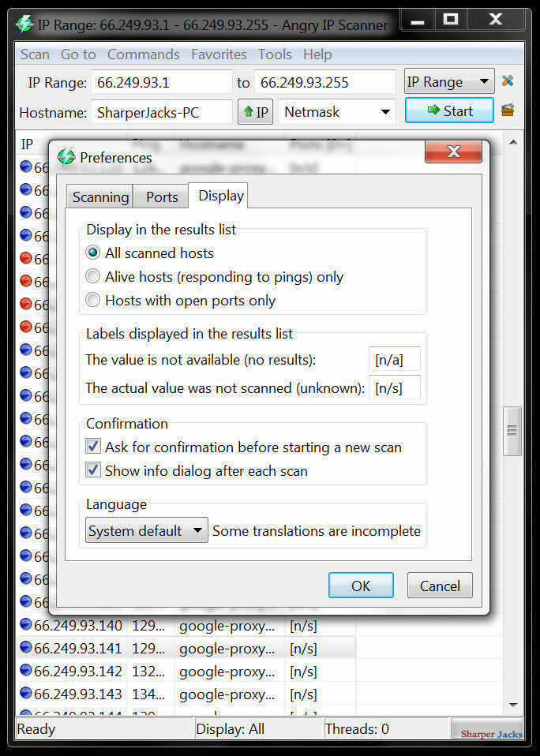Maximize the Angry IP Scanner window
Viewport: 540px width, 756px height.
451,20
